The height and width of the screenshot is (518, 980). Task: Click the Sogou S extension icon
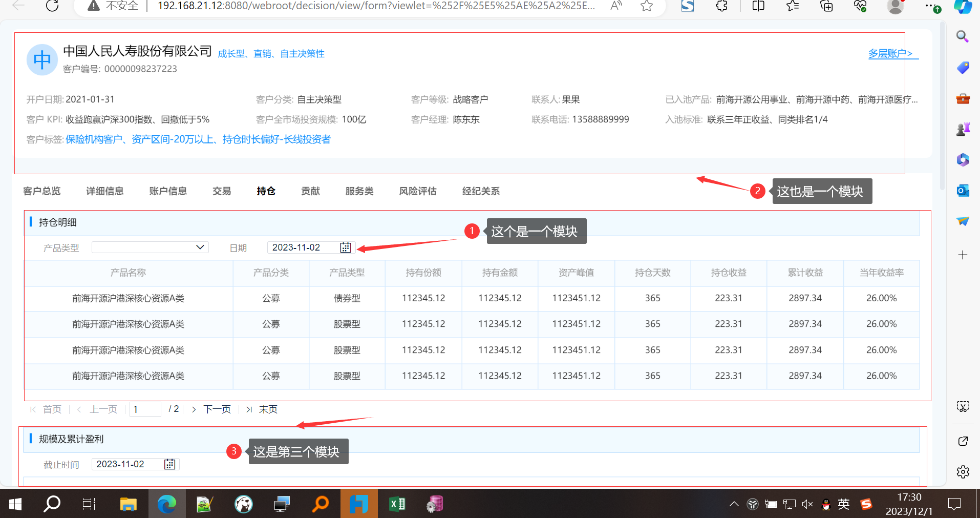tap(688, 6)
